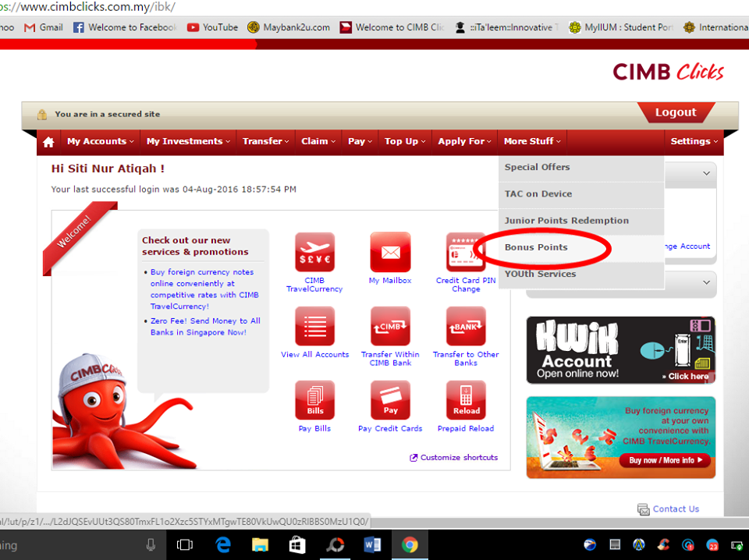Collapse the More Stuff menu

tap(532, 141)
